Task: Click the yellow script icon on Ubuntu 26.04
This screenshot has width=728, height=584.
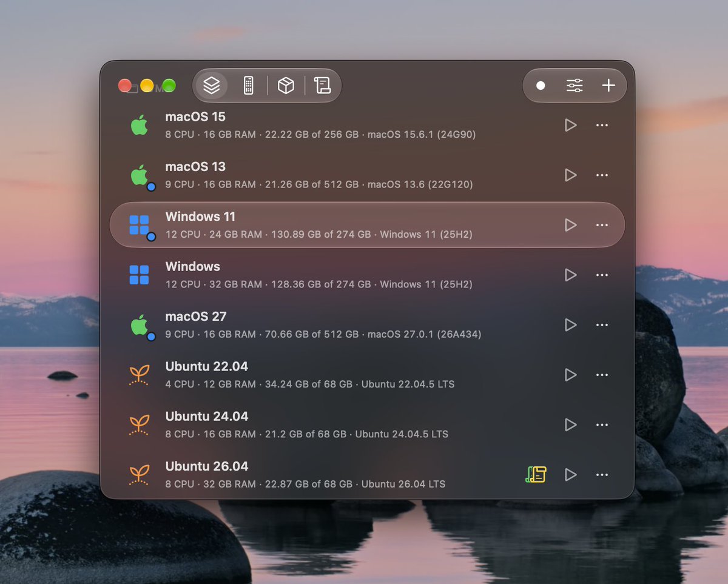Action: tap(536, 474)
